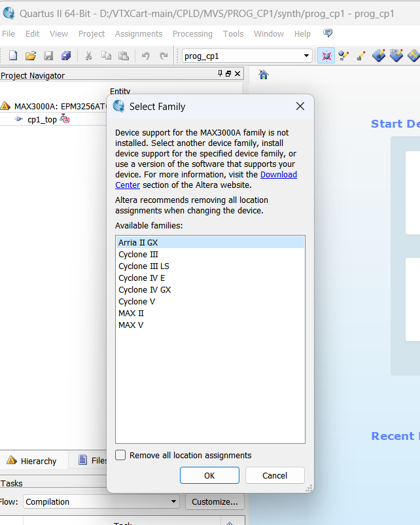Click the blue chip icon after the pencil
This screenshot has height=525, width=420.
point(379,56)
